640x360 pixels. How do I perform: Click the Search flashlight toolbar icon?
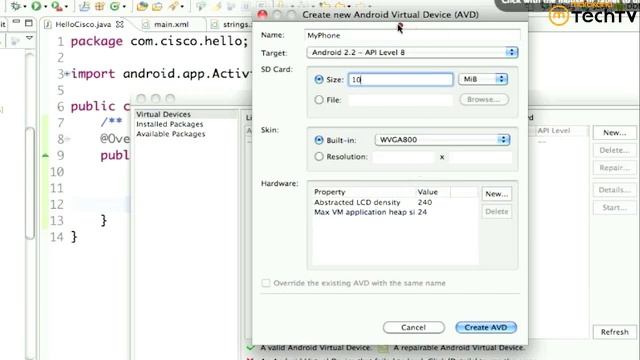[x=174, y=6]
